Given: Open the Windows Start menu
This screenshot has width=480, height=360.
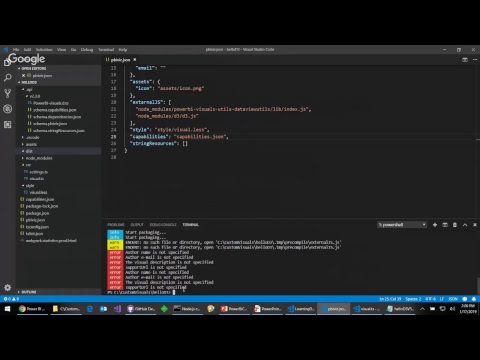Looking at the screenshot, I should coord(7,309).
